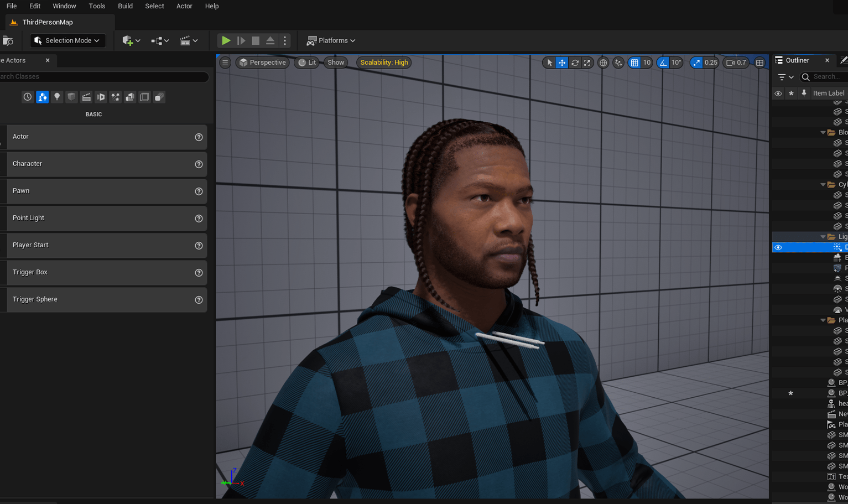Select the Point Light class row
848x504 pixels.
(x=103, y=218)
